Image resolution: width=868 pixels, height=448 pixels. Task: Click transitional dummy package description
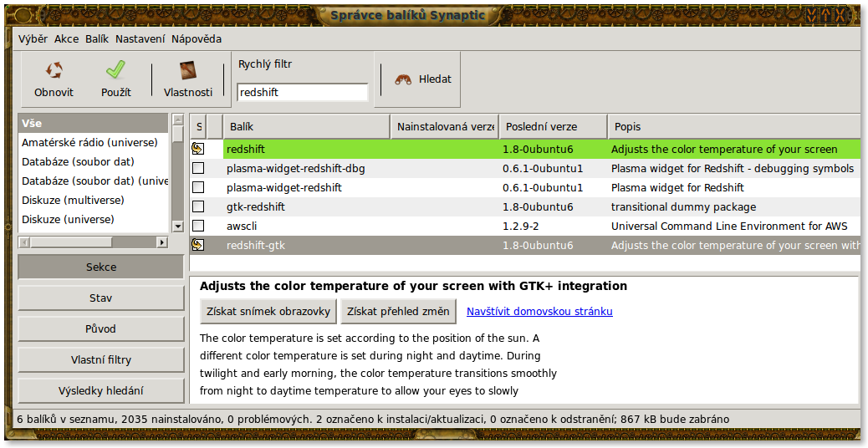(684, 206)
